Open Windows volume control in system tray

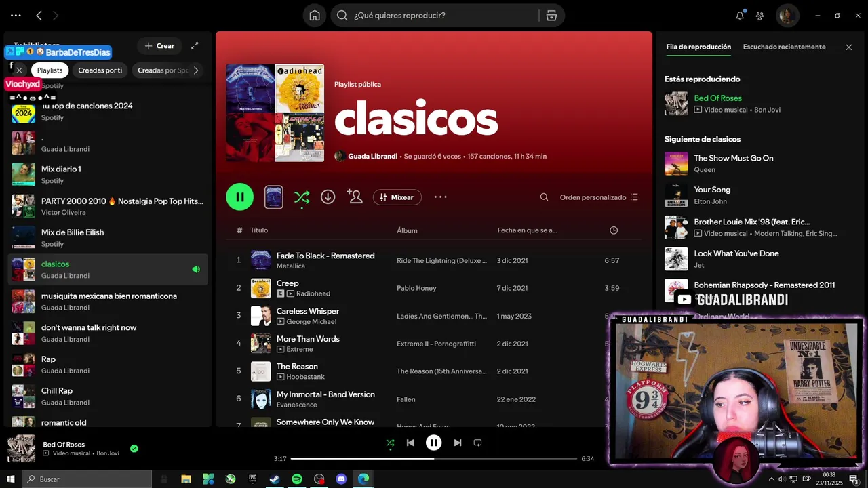click(782, 479)
